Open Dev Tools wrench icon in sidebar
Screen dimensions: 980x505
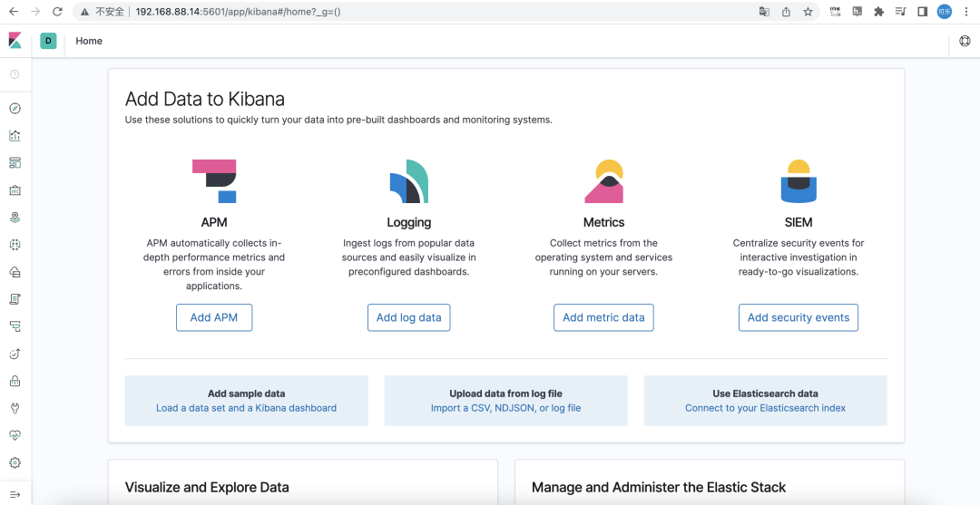tap(15, 408)
